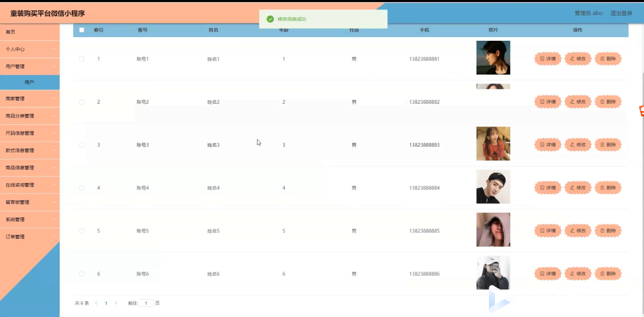The height and width of the screenshot is (317, 644).
Task: Expand 订单管理 in the sidebar
Action: [x=30, y=237]
